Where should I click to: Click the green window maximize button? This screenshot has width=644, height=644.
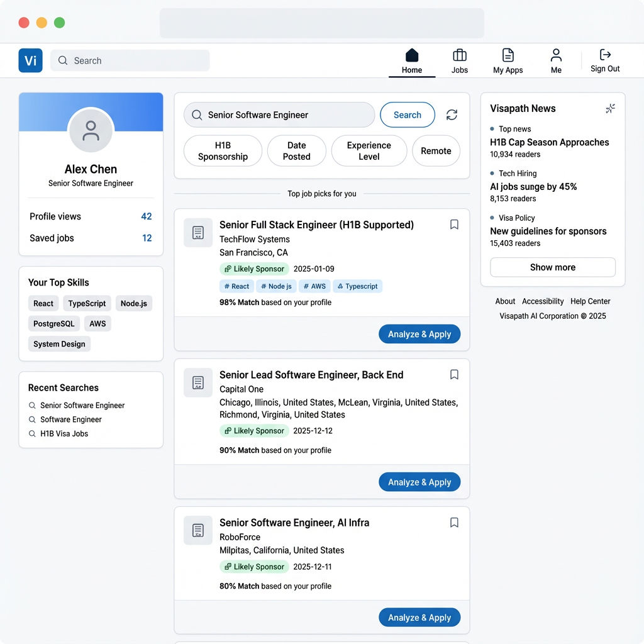59,23
